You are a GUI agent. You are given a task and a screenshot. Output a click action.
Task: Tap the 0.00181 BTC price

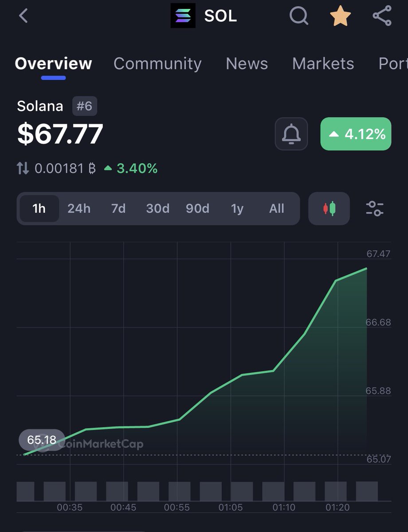(x=65, y=168)
